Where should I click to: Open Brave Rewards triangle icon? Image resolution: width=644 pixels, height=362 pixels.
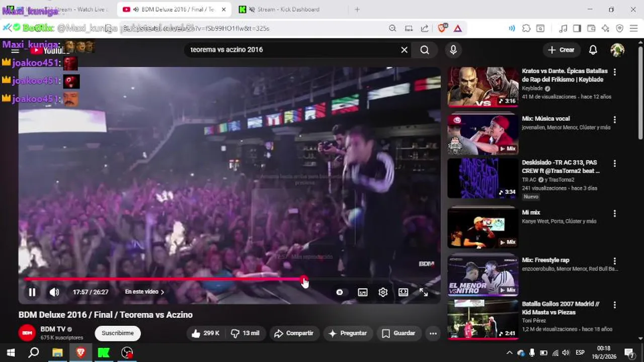[457, 28]
